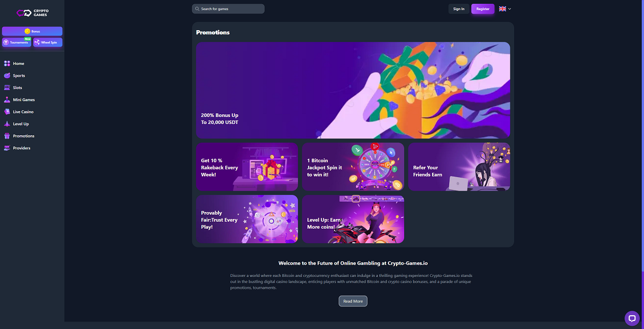
Task: Open the Refer Your Friends Earn card
Action: 459,167
